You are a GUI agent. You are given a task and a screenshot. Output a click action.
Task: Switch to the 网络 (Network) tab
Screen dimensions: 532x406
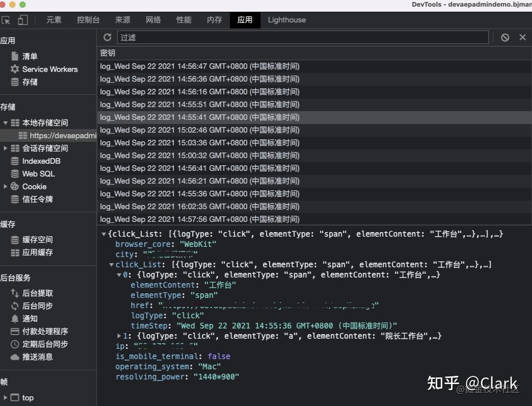[153, 20]
